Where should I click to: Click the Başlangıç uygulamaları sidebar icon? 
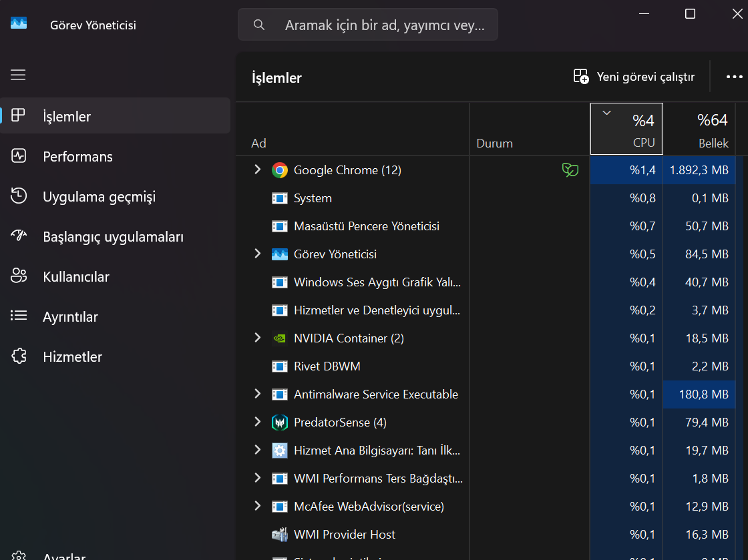click(x=19, y=235)
